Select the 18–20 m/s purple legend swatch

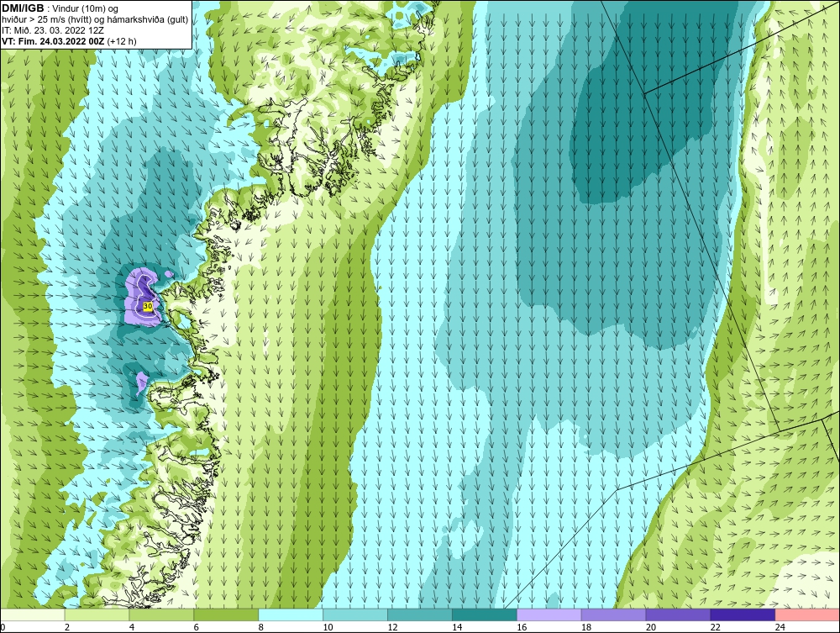point(613,615)
